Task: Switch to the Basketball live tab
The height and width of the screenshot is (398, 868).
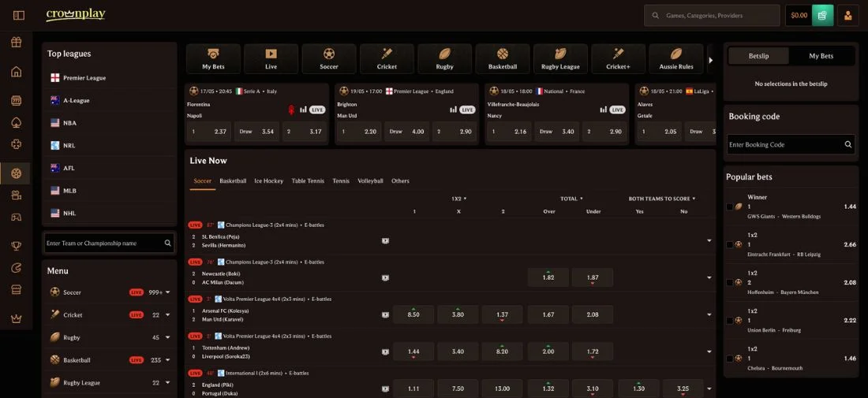Action: pos(233,180)
